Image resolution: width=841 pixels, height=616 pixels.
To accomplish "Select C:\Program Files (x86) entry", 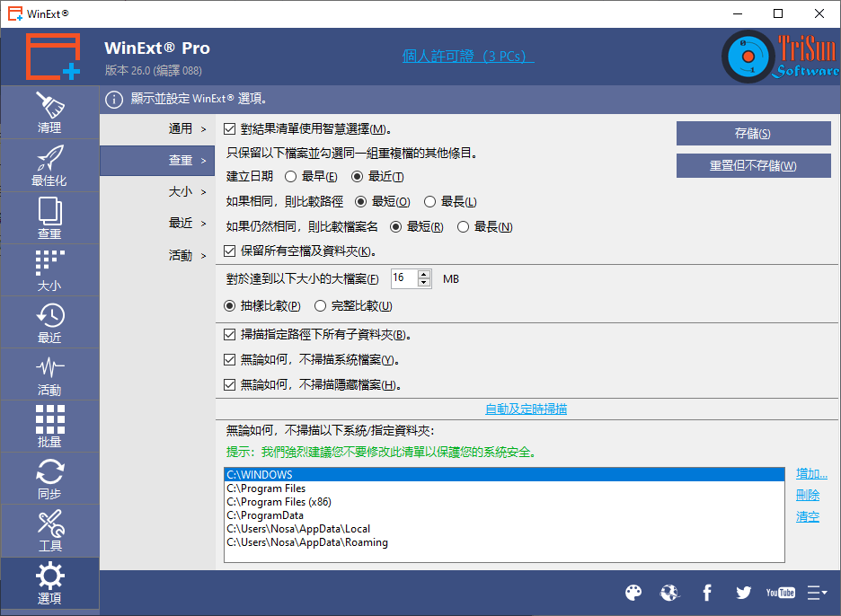I will coord(504,502).
